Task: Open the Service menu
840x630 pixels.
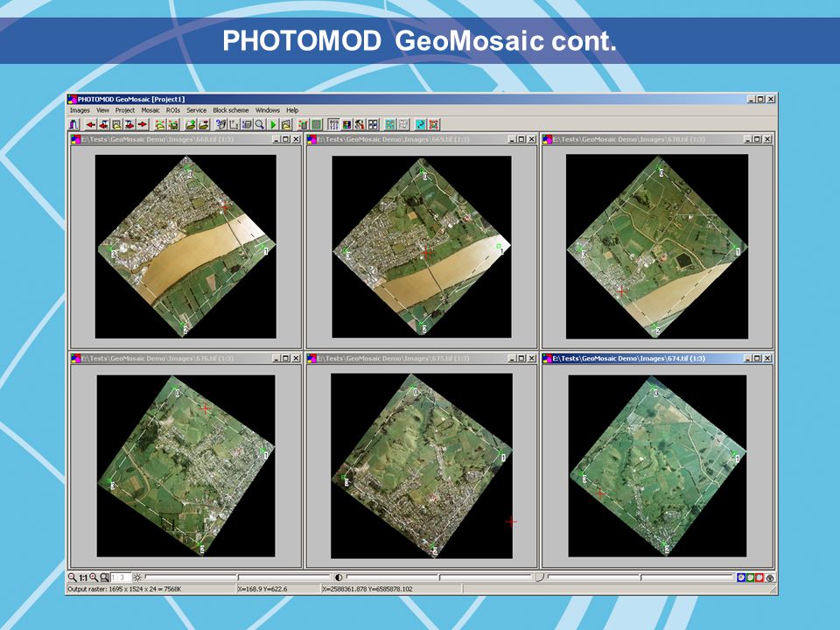Action: coord(196,110)
